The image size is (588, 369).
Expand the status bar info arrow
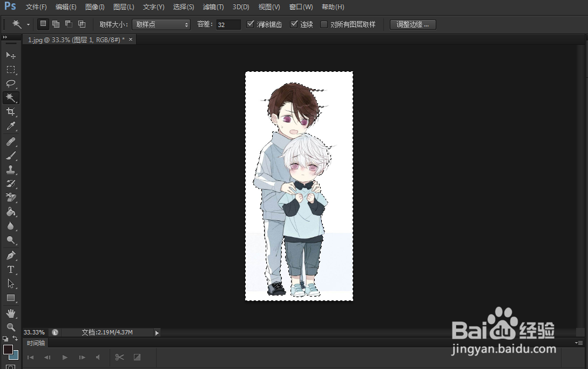157,333
